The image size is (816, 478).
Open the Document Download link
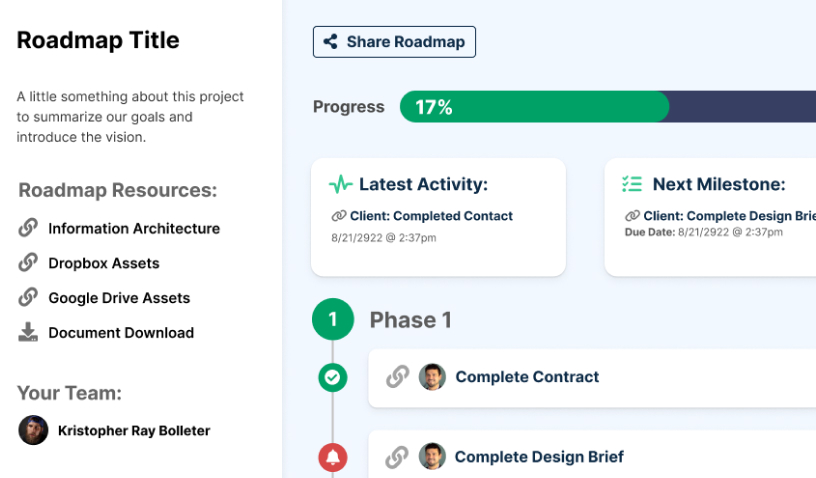[x=121, y=333]
